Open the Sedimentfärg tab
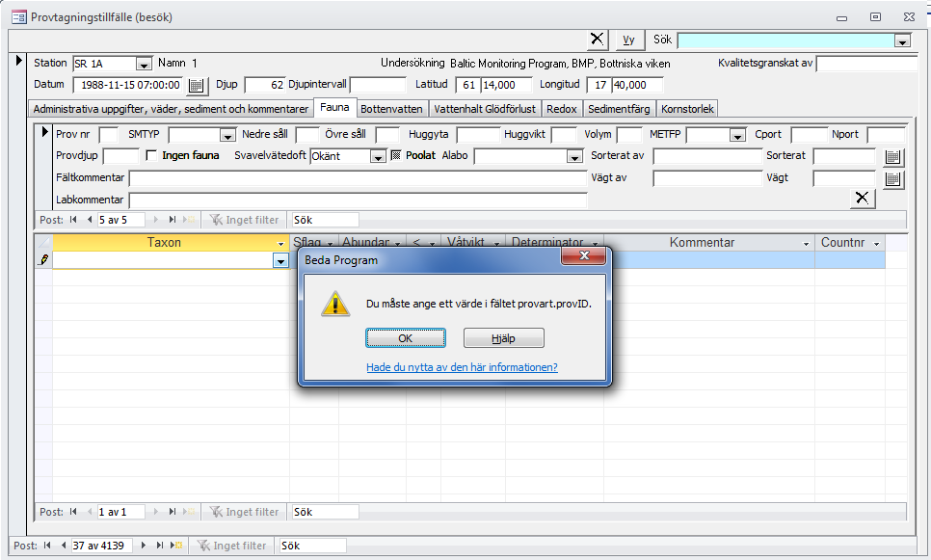The height and width of the screenshot is (560, 931). [619, 109]
